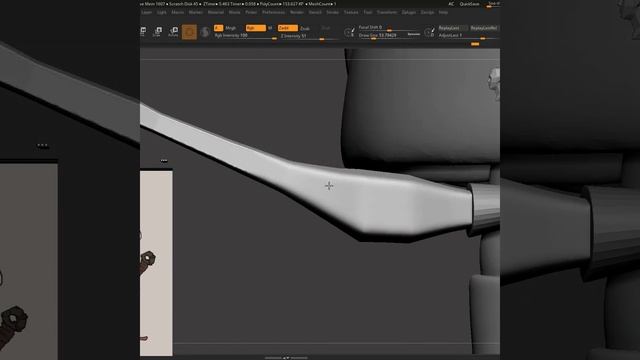
Task: Click the orange active Draw mode button
Action: point(189,32)
